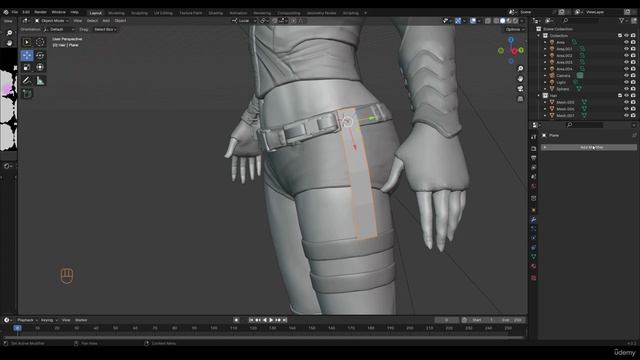Select the Select Box tool in toolbar
This screenshot has height=360, width=640.
pos(27,42)
